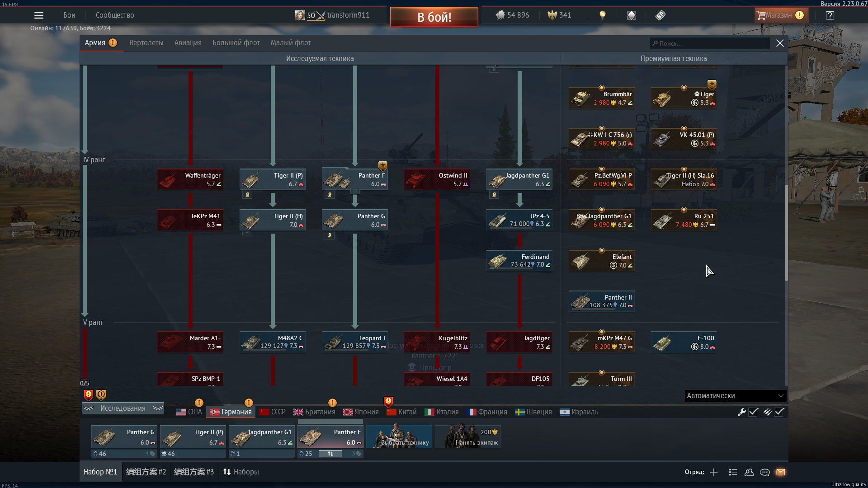Screen dimensions: 868x488
Task: Click the light bulb hints icon
Action: (602, 15)
